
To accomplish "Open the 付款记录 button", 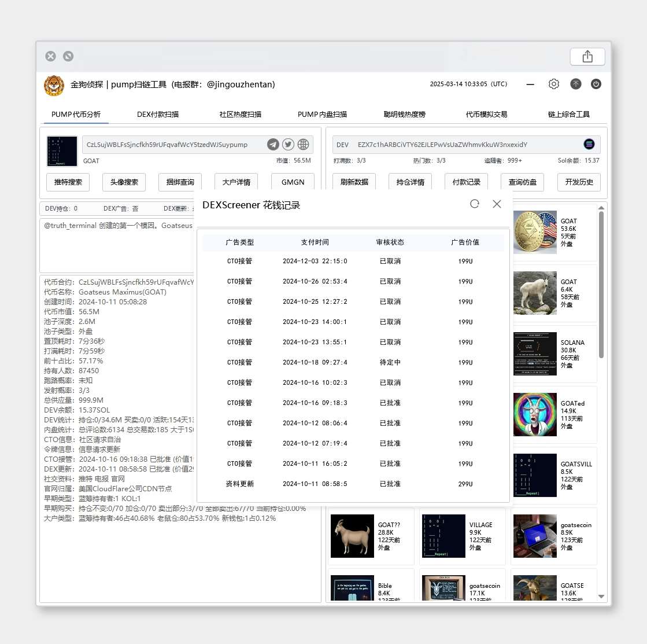I will click(x=466, y=182).
